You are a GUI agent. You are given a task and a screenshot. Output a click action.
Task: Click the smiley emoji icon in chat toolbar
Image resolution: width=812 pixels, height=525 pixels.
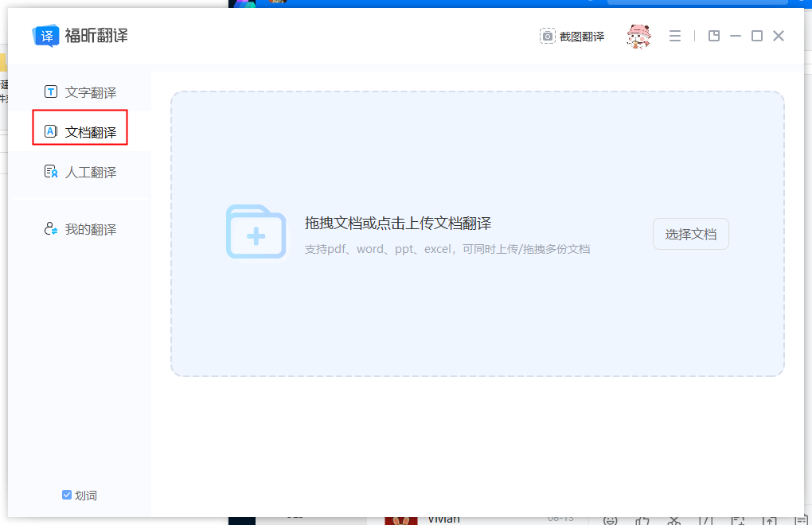[x=610, y=521]
